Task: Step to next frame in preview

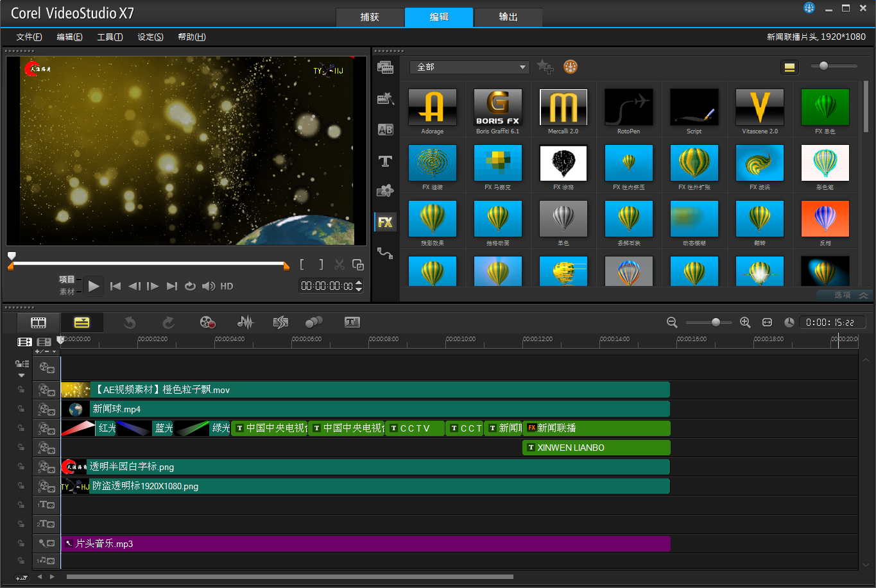Action: (153, 287)
